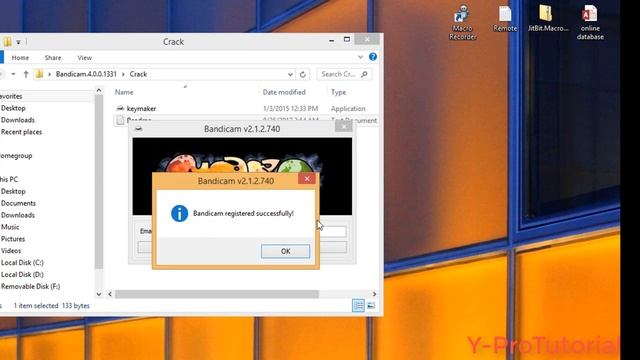Click navigation pane scroll up arrow
Viewport: 640px width, 360px height.
pos(99,90)
